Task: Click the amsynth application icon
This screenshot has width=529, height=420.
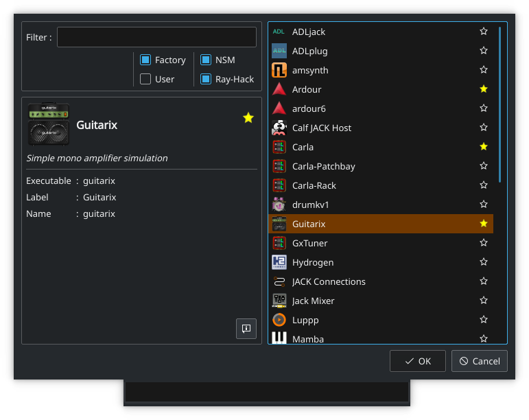Action: pyautogui.click(x=279, y=70)
